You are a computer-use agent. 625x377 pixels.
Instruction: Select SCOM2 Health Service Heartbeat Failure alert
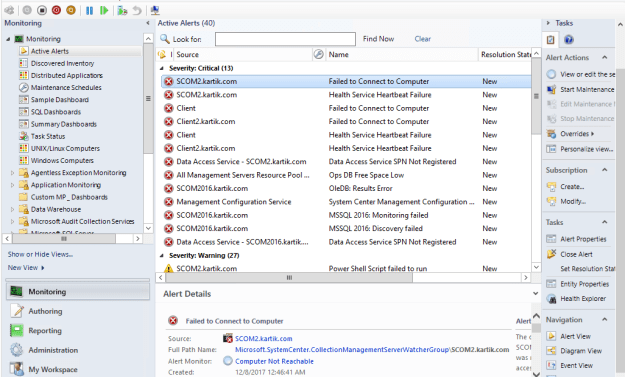click(346, 95)
